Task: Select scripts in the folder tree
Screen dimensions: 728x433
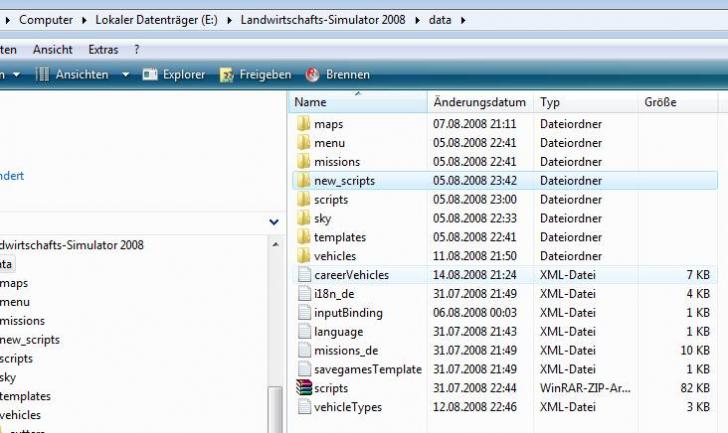Action: click(x=16, y=359)
